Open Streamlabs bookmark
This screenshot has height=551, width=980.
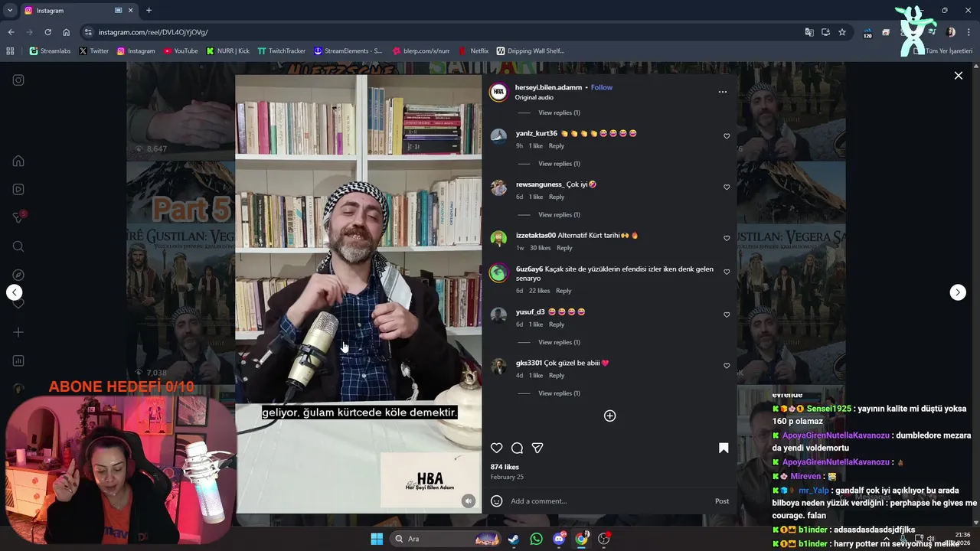(x=50, y=51)
